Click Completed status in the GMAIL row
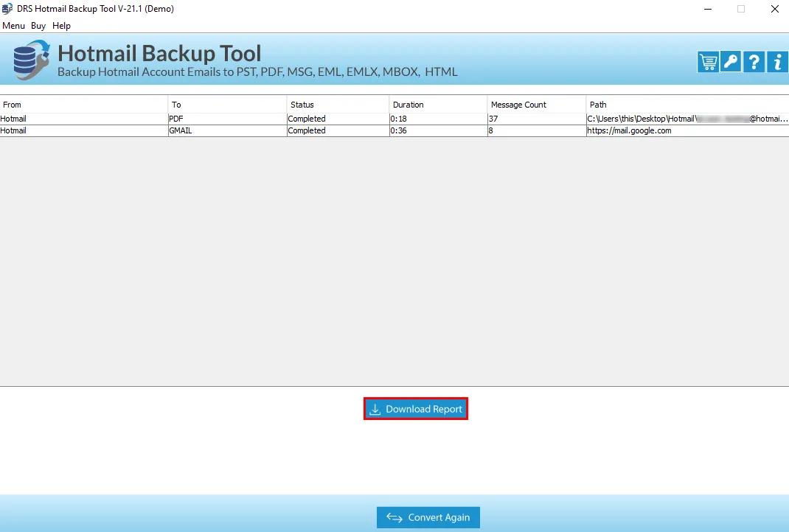This screenshot has width=789, height=532. point(338,130)
